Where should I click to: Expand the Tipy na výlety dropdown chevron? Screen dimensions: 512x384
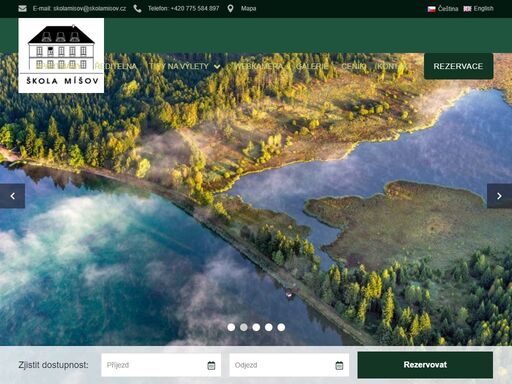click(x=217, y=67)
